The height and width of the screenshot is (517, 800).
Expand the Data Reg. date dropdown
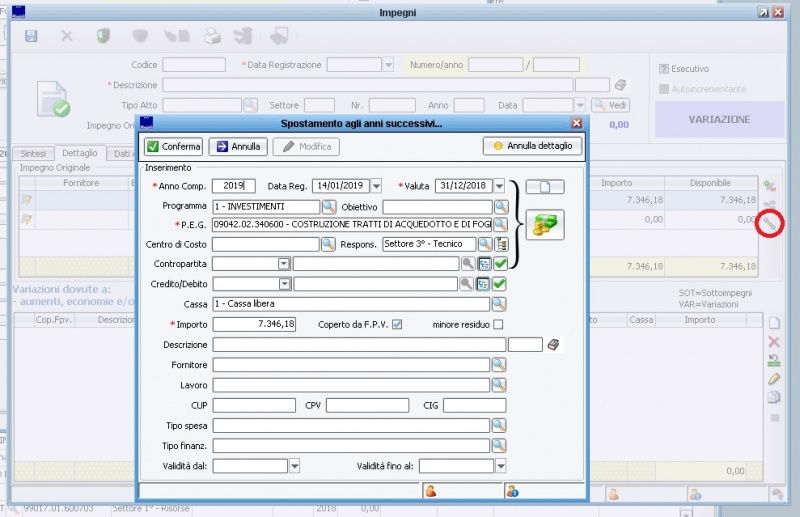click(x=376, y=186)
